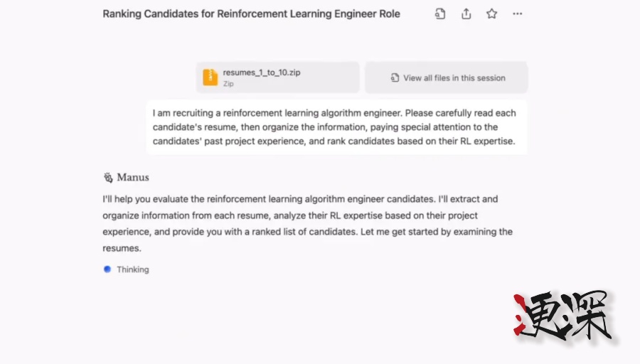
Task: Expand the "Thinking" status text
Action: (133, 269)
